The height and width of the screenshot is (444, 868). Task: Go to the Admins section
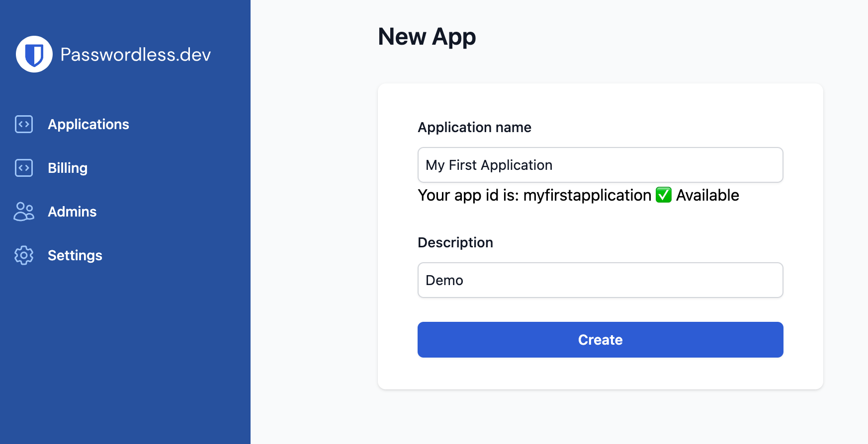[x=72, y=212]
